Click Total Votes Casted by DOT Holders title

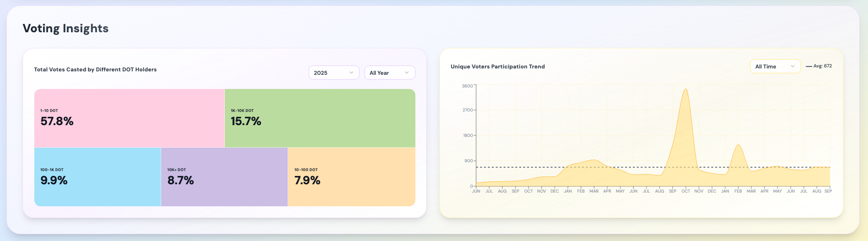95,69
